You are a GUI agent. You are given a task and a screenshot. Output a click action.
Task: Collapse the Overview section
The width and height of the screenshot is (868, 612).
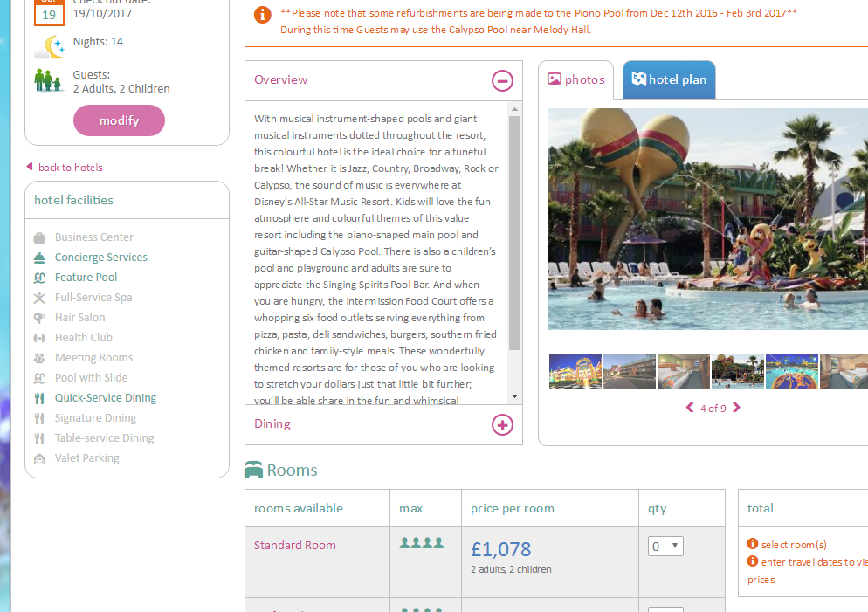pyautogui.click(x=502, y=80)
